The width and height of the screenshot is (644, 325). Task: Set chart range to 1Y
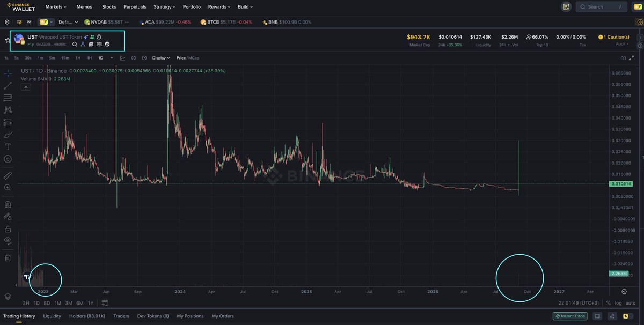(x=91, y=303)
